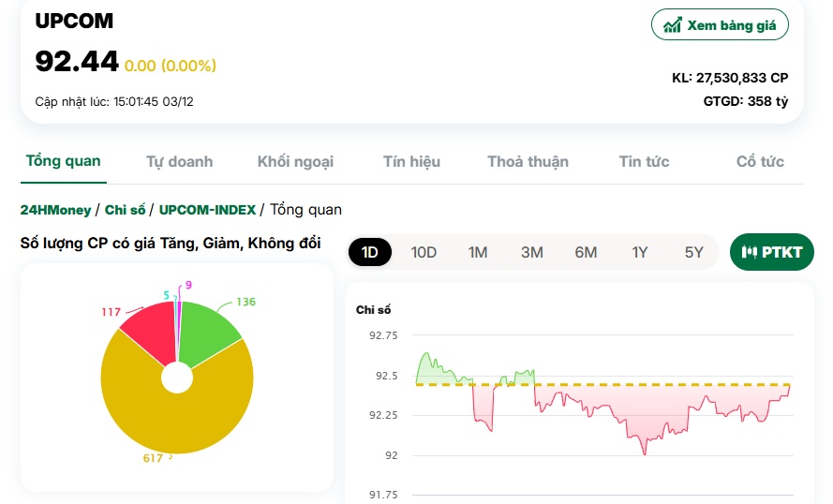Image resolution: width=833 pixels, height=504 pixels.
Task: Click the candlestick icon on PTKT button
Action: pos(749,252)
